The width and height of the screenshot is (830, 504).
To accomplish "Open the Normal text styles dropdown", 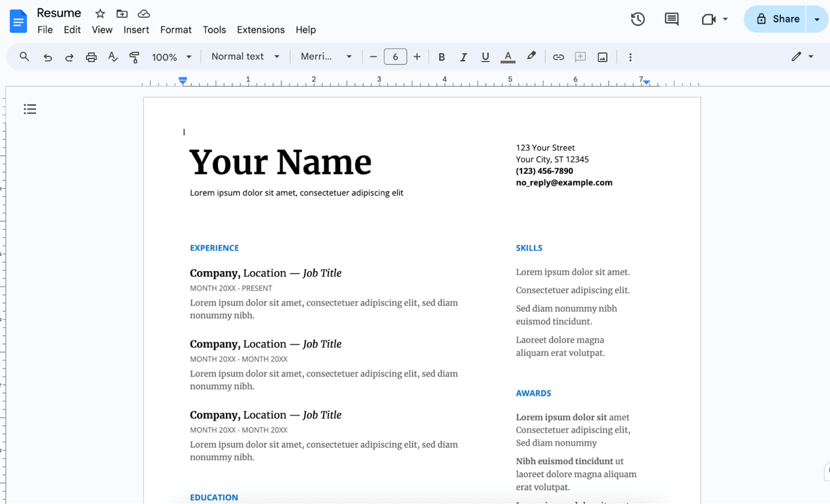I will (246, 57).
